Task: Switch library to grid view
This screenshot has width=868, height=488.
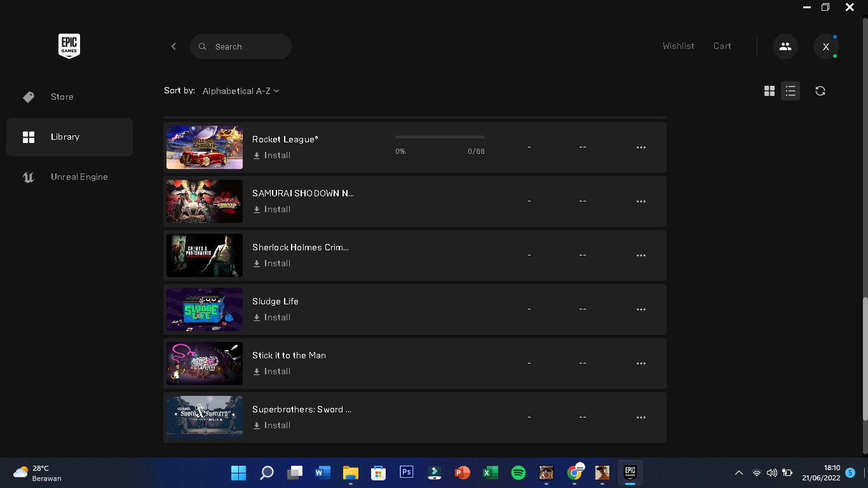Action: tap(770, 91)
